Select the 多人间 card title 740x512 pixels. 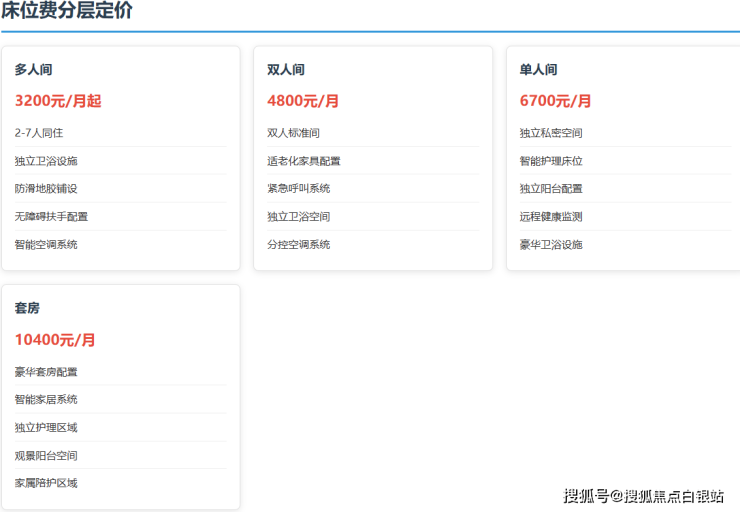pyautogui.click(x=33, y=70)
